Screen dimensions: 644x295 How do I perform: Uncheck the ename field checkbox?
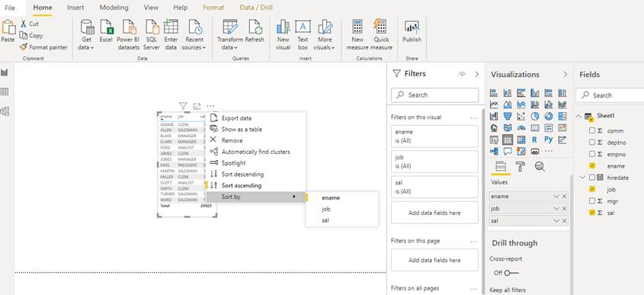pos(592,166)
